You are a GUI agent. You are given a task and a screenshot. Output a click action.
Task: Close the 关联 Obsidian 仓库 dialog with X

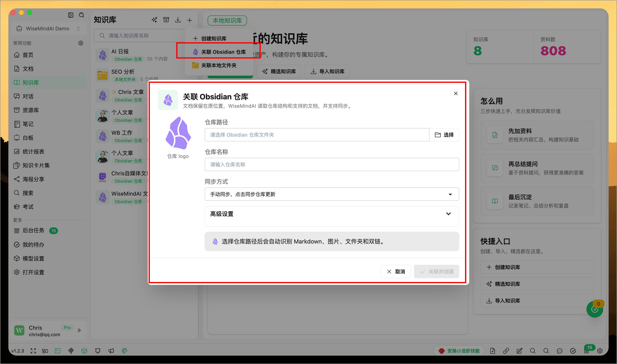(x=456, y=94)
